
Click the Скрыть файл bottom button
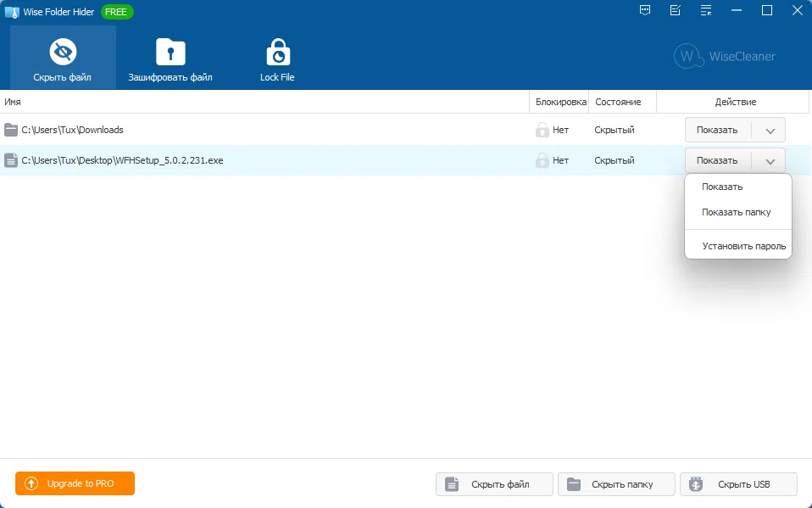pyautogui.click(x=494, y=484)
